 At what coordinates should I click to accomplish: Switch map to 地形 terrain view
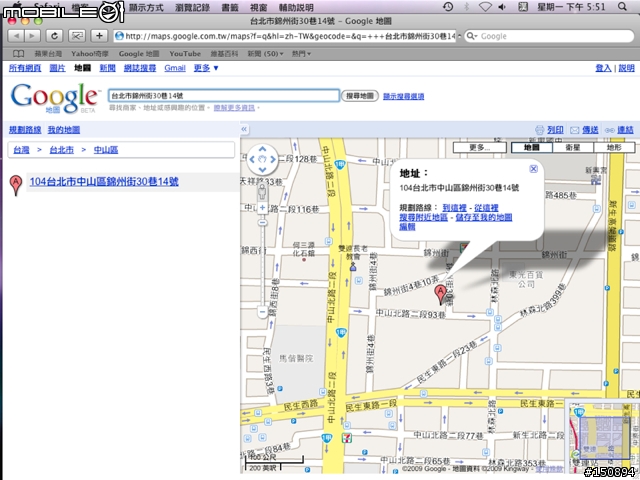coord(614,148)
